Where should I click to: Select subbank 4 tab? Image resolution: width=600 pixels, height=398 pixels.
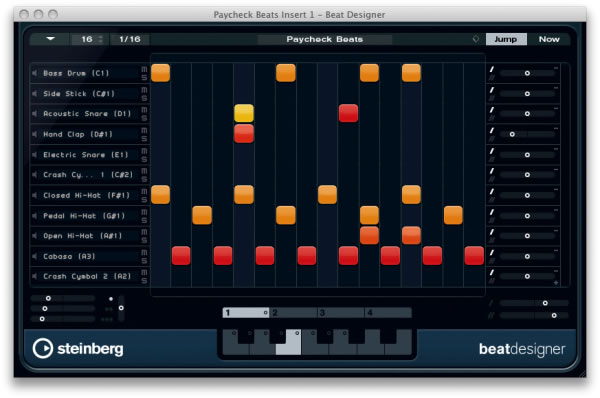(388, 313)
